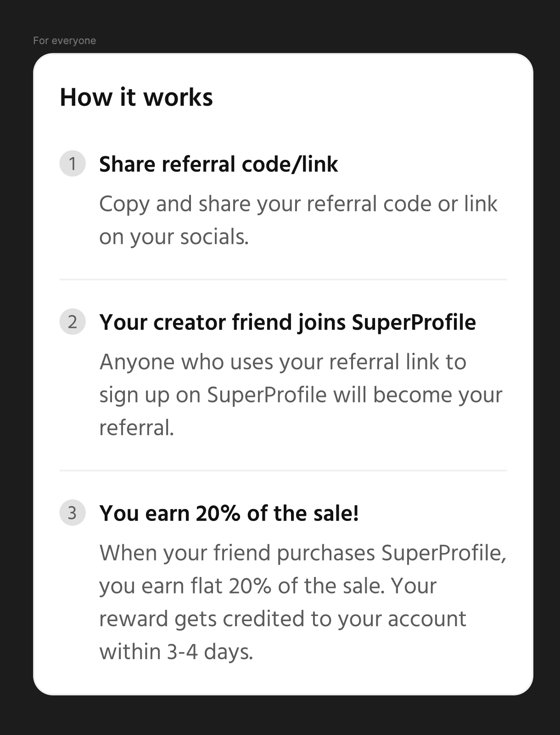Screen dimensions: 560x735
Task: Click the 'within 3-4 days.' text
Action: tap(176, 652)
